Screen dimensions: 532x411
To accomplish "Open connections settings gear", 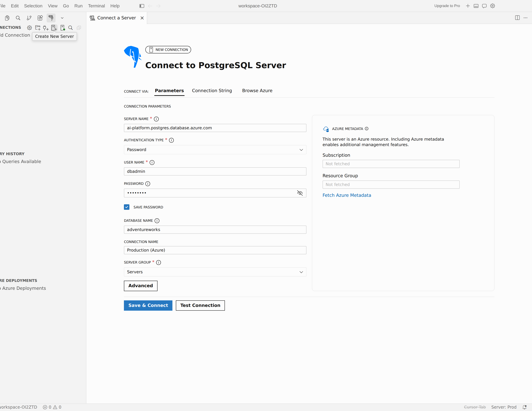I will click(29, 28).
